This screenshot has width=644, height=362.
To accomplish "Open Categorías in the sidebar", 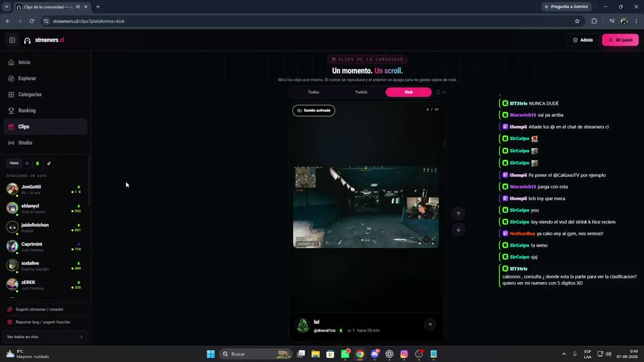I will [x=45, y=95].
